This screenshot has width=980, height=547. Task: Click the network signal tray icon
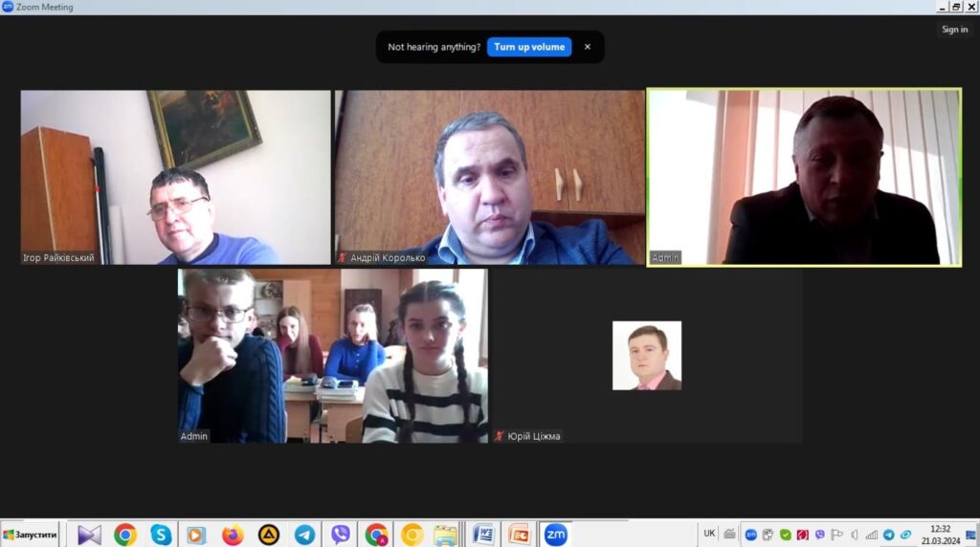(x=871, y=535)
